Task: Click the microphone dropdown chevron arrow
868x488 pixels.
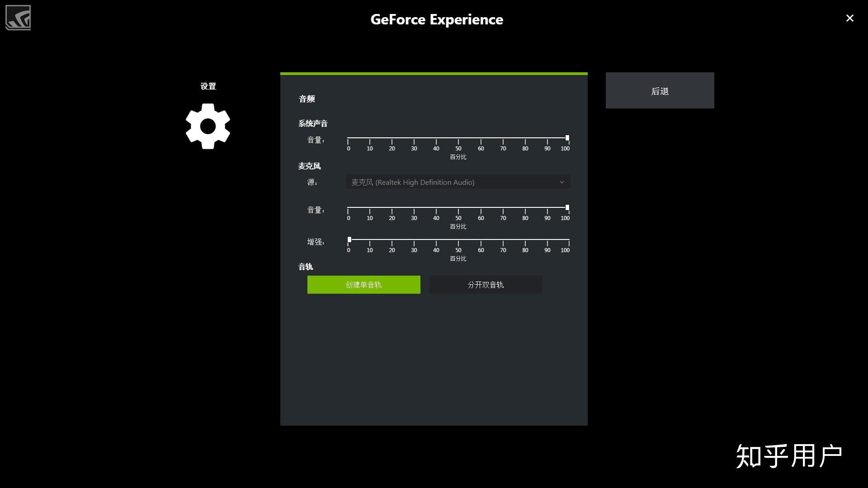Action: [561, 182]
